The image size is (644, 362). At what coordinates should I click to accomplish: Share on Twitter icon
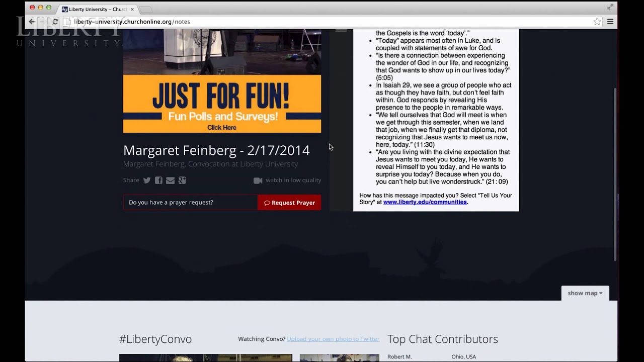pos(147,180)
